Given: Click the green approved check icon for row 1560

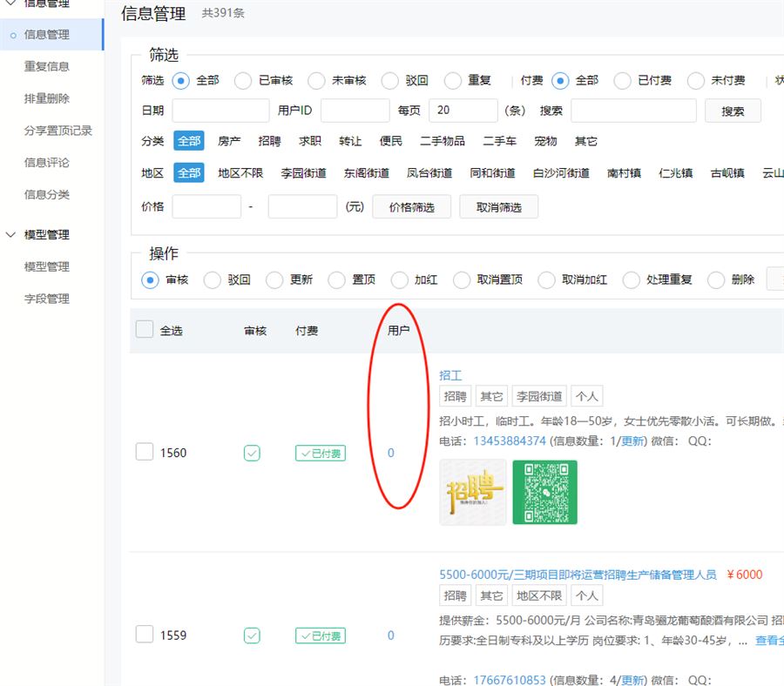Looking at the screenshot, I should [x=252, y=453].
